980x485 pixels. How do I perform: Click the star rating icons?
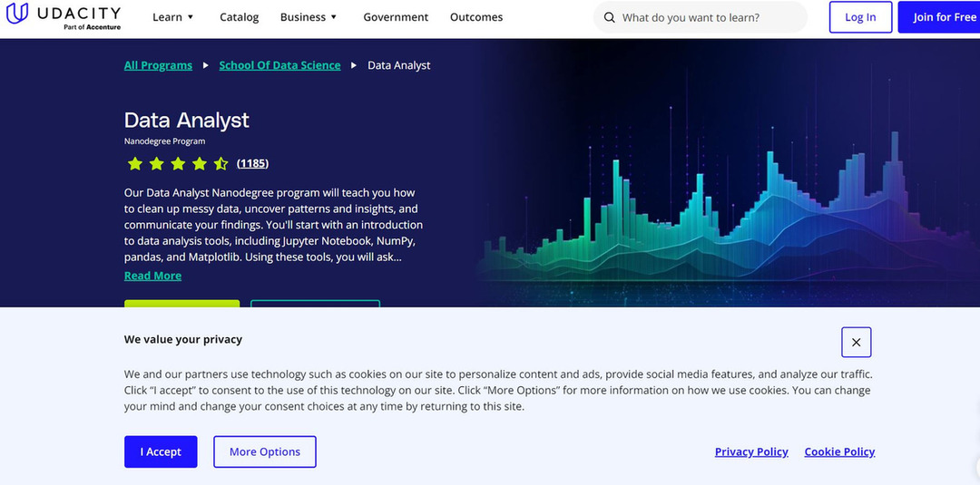pos(178,164)
